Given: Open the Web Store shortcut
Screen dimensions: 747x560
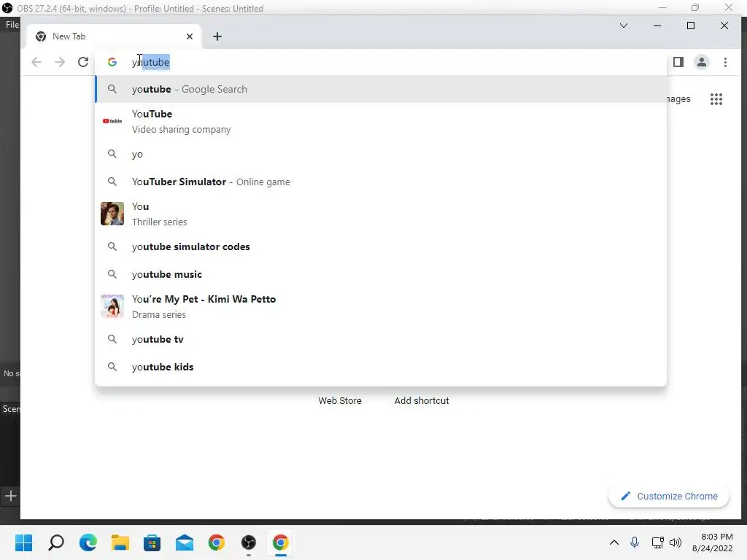Looking at the screenshot, I should point(340,400).
